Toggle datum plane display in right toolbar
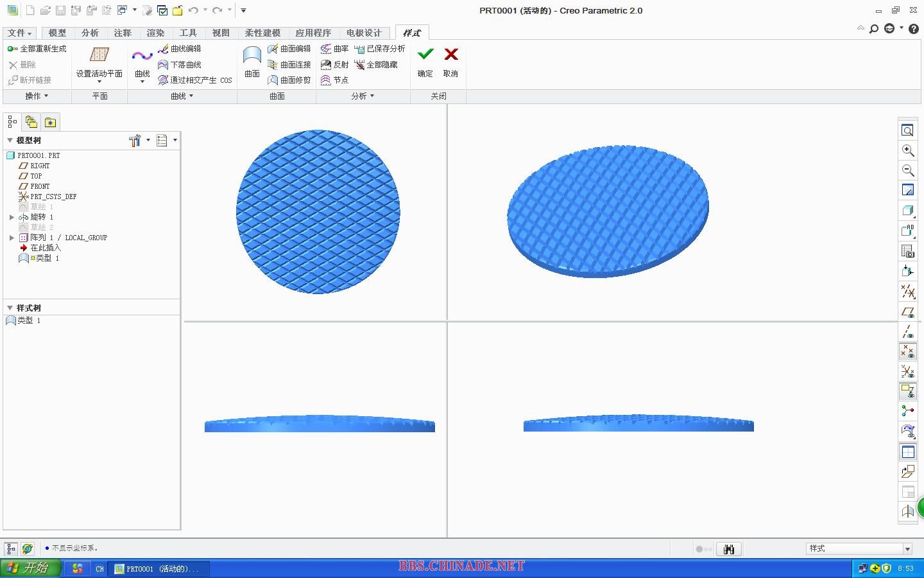 pyautogui.click(x=907, y=312)
